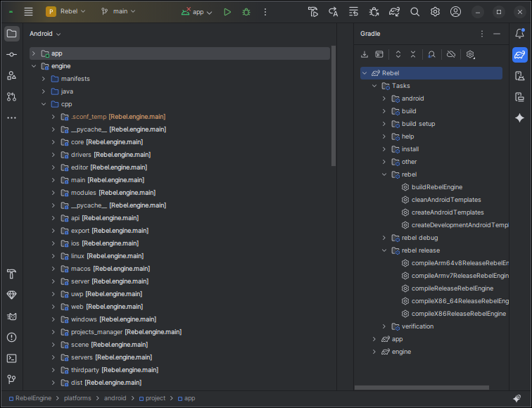
Task: Open Notifications bell
Action: (520, 34)
